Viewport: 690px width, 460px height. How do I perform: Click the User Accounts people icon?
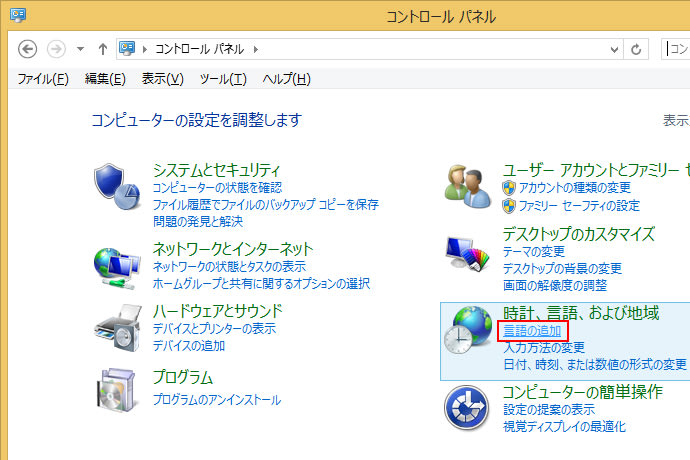[467, 187]
